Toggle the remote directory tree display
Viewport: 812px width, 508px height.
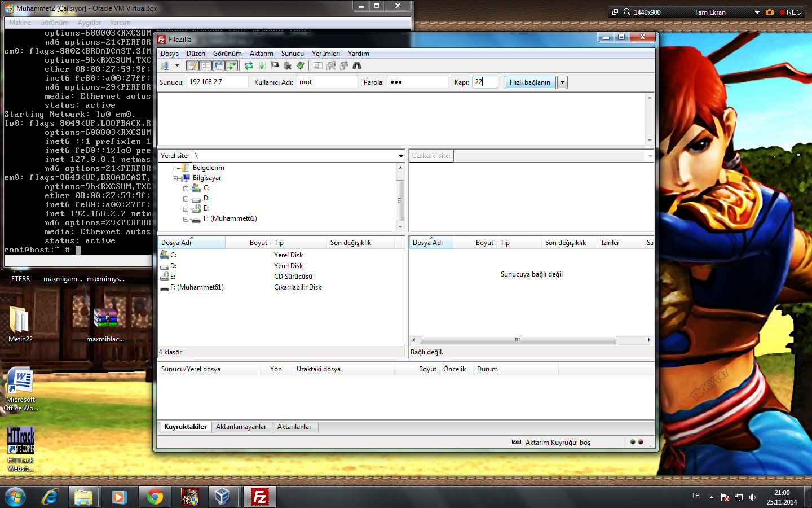[x=219, y=65]
